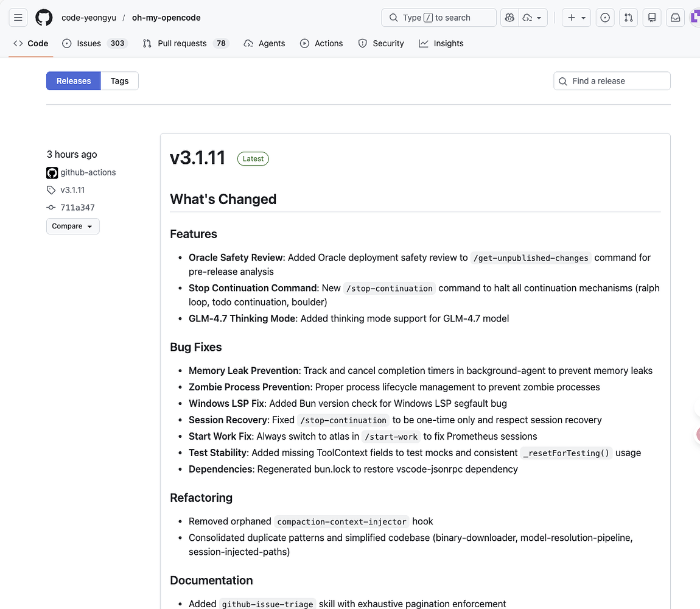Open the notifications inbox icon
The height and width of the screenshot is (609, 700).
click(676, 18)
